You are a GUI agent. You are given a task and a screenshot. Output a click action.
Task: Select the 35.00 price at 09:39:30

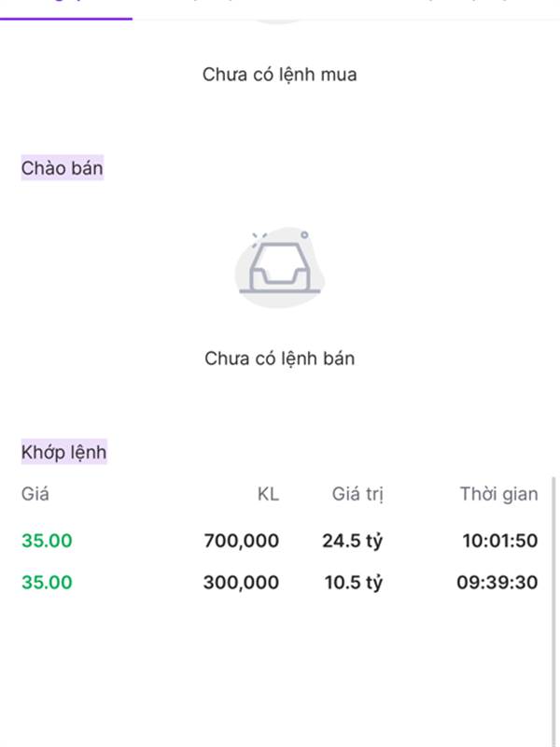[47, 582]
